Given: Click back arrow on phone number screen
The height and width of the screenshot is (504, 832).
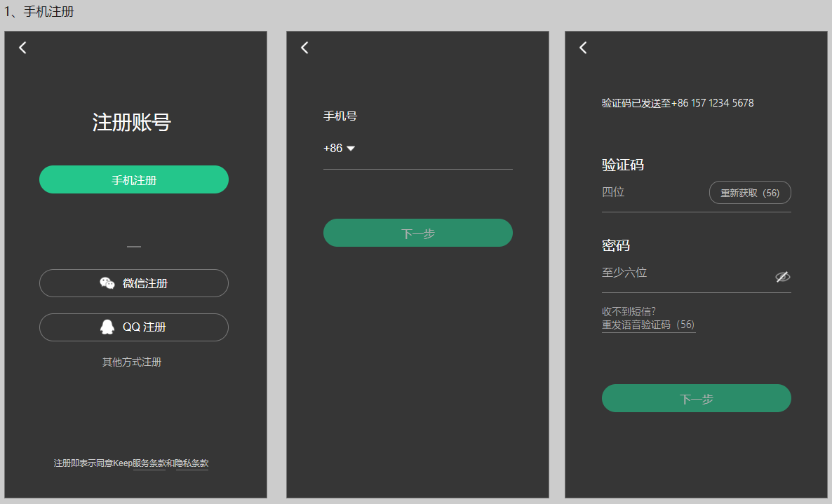Looking at the screenshot, I should pos(304,48).
